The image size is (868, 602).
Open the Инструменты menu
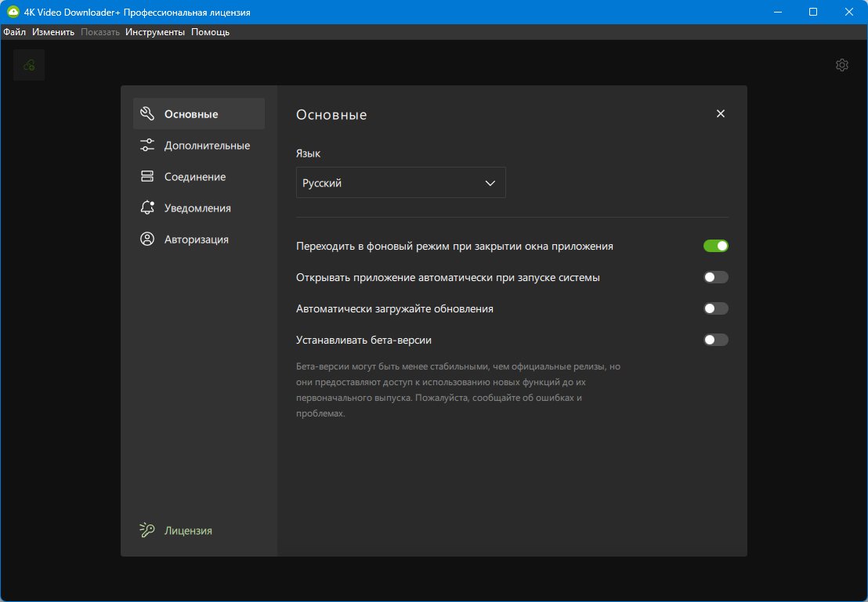[155, 32]
